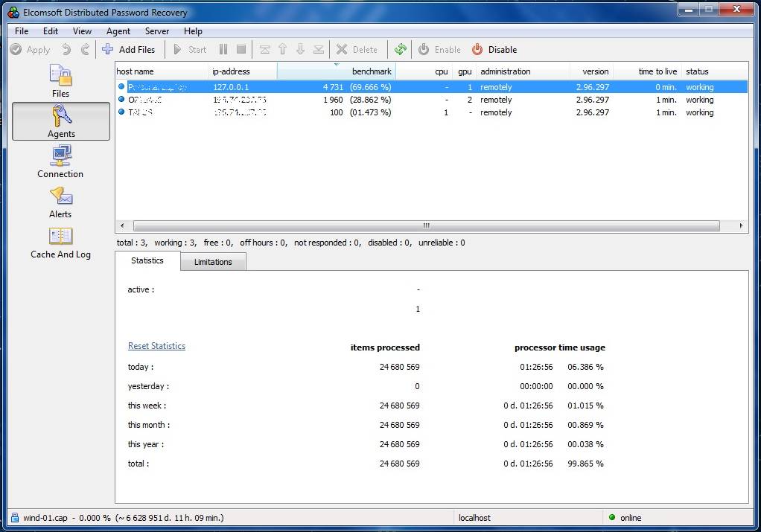Image resolution: width=761 pixels, height=532 pixels.
Task: Sort by the status column header
Action: 714,71
